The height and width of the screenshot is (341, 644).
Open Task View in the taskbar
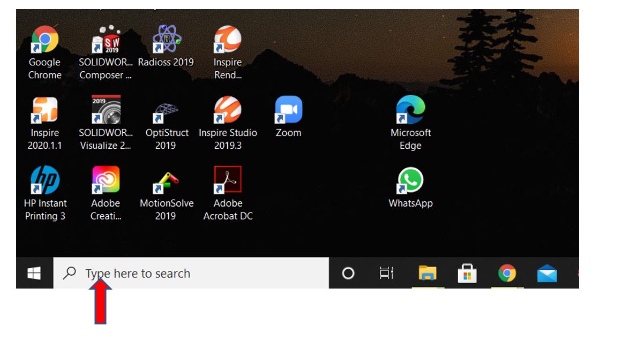(x=387, y=274)
